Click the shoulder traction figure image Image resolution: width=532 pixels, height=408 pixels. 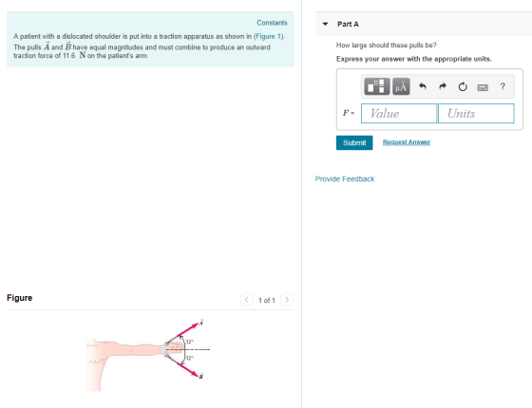(x=148, y=355)
